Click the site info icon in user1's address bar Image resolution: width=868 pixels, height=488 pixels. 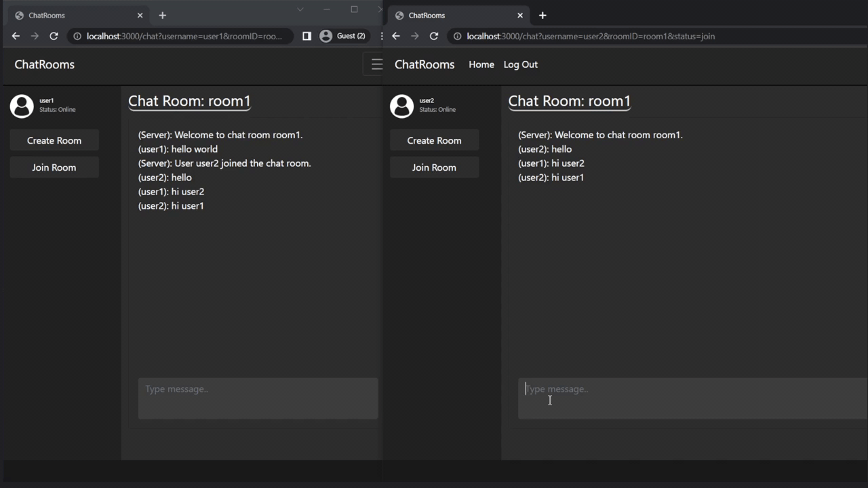(x=77, y=36)
